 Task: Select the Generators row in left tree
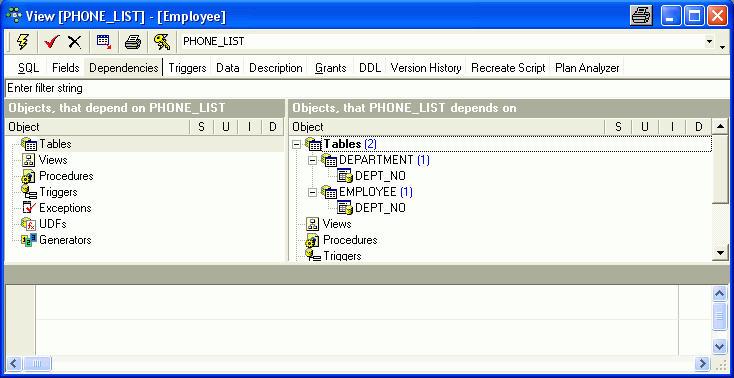[65, 240]
